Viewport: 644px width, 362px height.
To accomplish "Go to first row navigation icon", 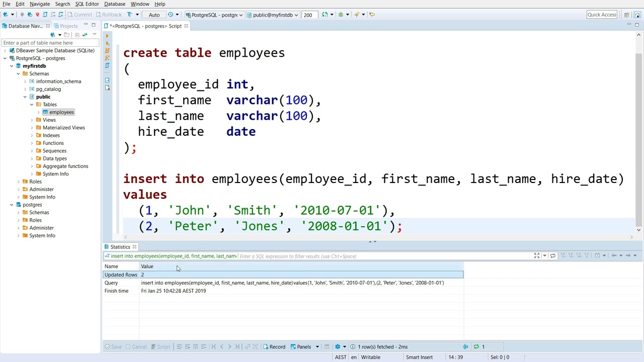I will [x=213, y=347].
